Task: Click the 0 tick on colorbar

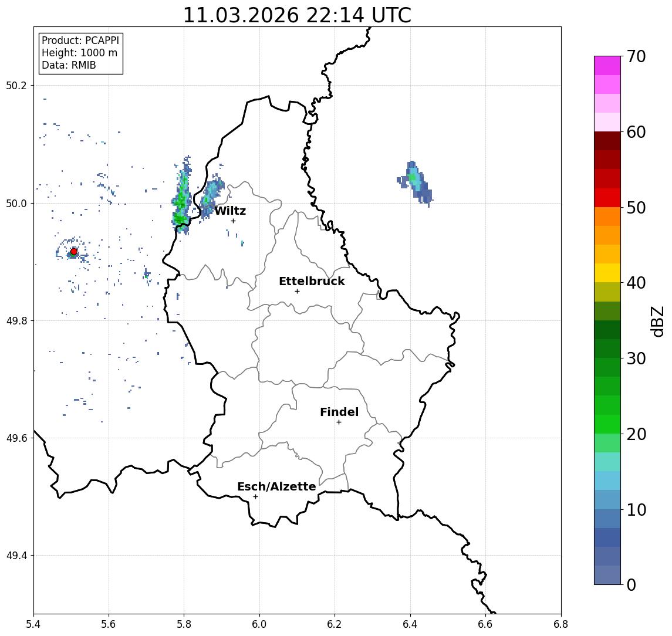Action: [632, 584]
